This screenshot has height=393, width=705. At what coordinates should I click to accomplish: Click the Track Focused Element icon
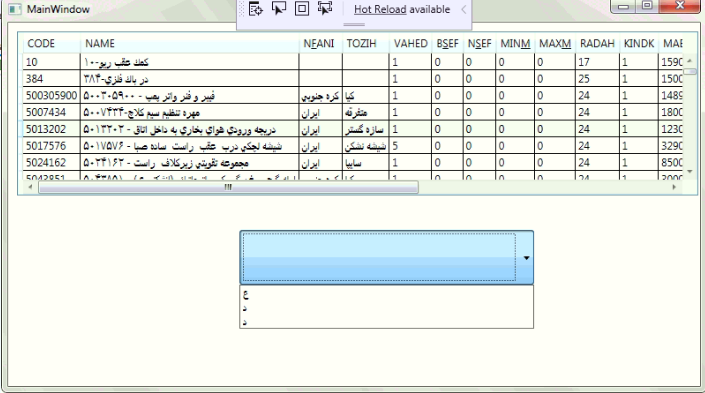325,8
